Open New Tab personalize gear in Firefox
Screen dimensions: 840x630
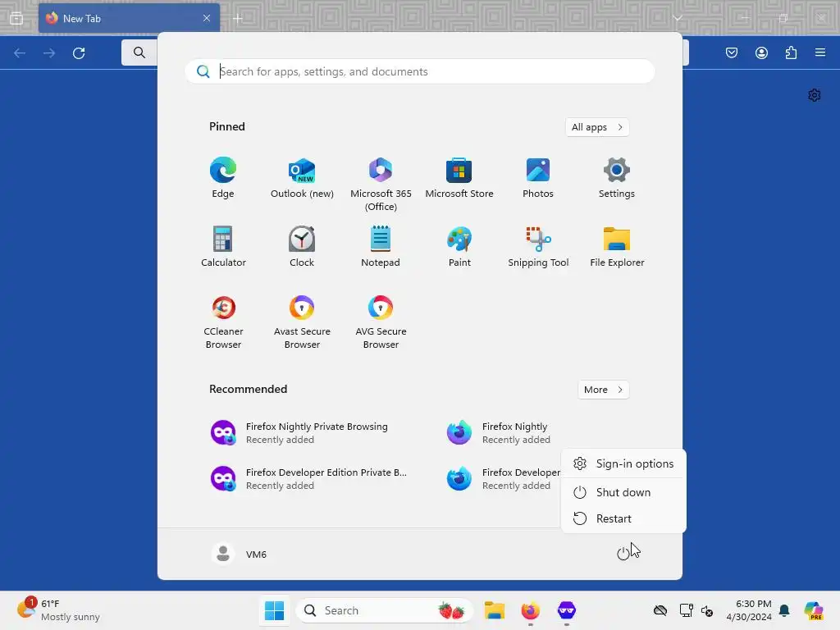click(x=815, y=95)
